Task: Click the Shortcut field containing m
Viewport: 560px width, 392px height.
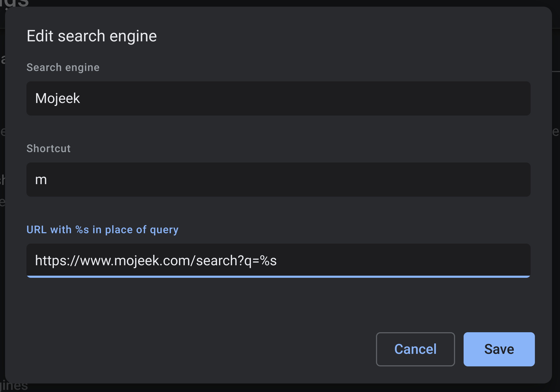Action: click(x=278, y=180)
